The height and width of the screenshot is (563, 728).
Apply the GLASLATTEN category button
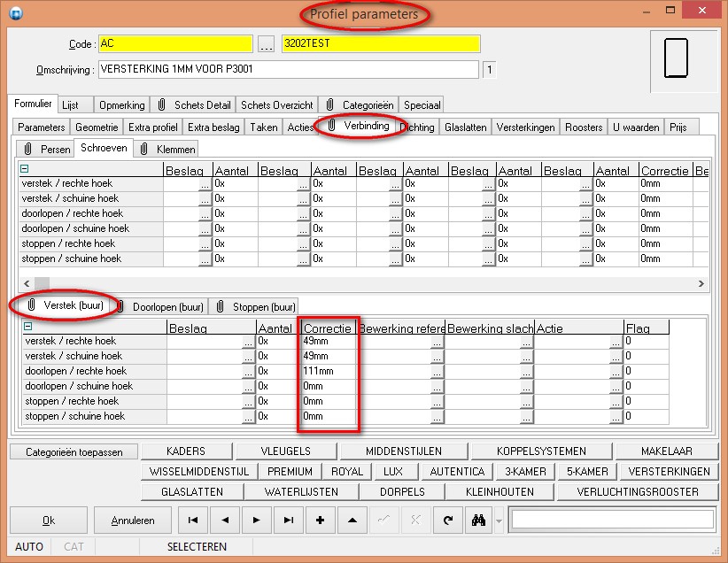pos(192,492)
